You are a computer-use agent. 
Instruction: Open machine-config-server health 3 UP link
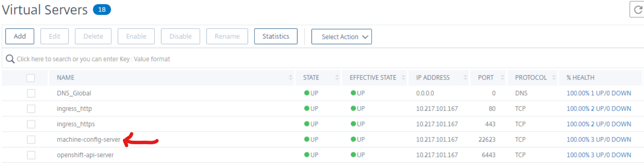click(x=599, y=140)
